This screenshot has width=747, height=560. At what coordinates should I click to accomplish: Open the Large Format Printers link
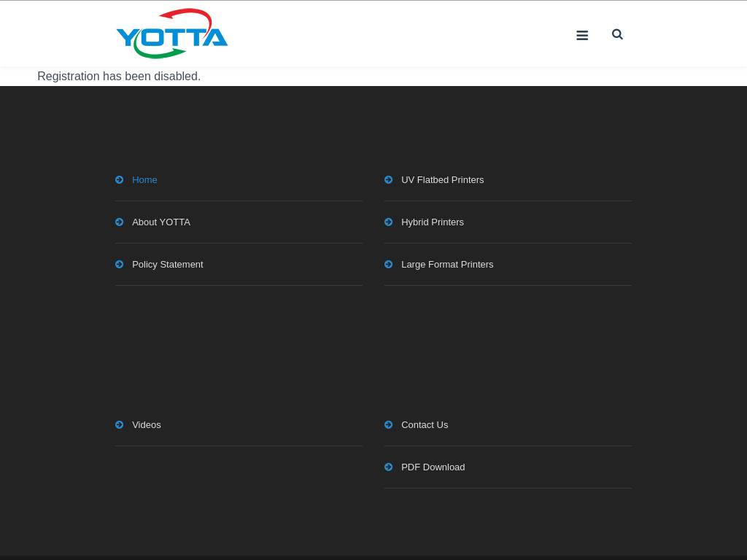click(447, 265)
